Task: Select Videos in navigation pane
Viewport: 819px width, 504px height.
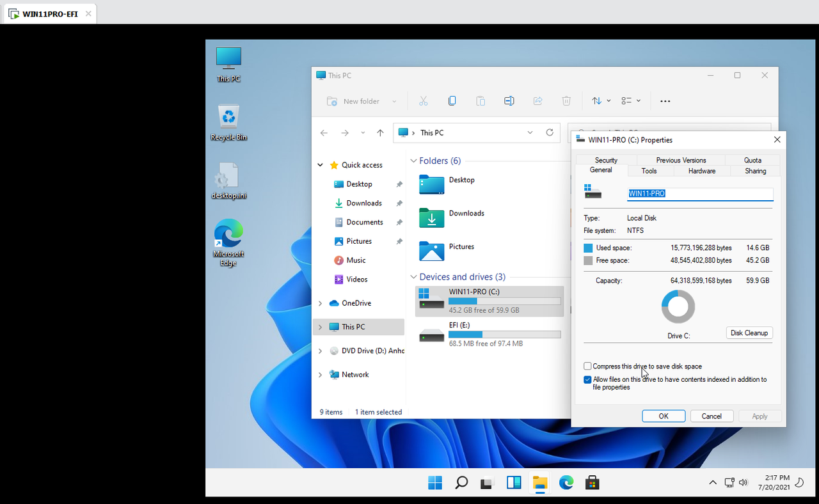Action: (357, 280)
